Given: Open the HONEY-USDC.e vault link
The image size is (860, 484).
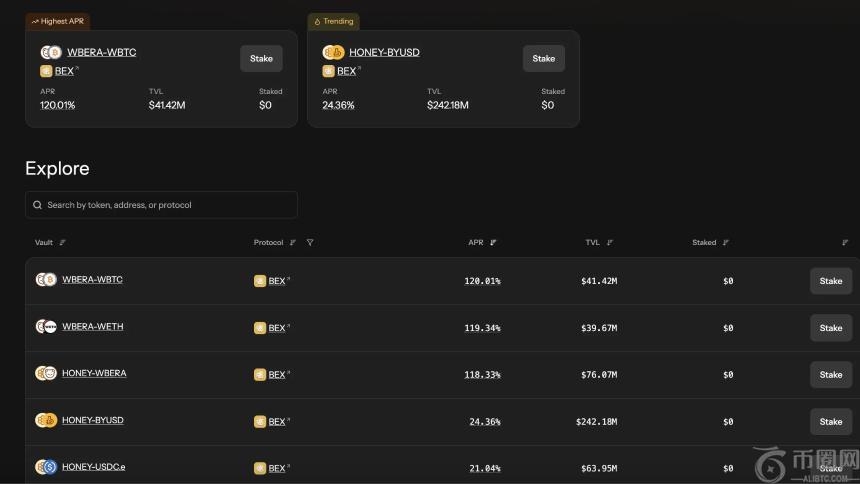Looking at the screenshot, I should [93, 467].
